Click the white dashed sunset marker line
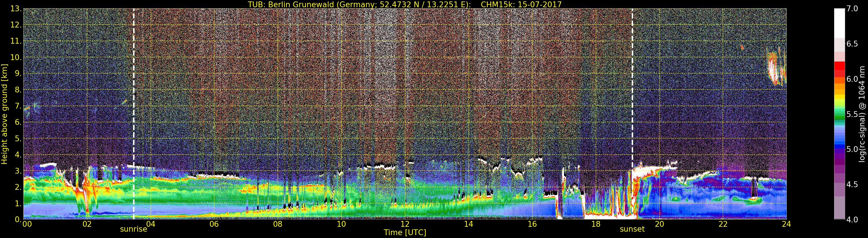The height and width of the screenshot is (238, 868). click(632, 114)
